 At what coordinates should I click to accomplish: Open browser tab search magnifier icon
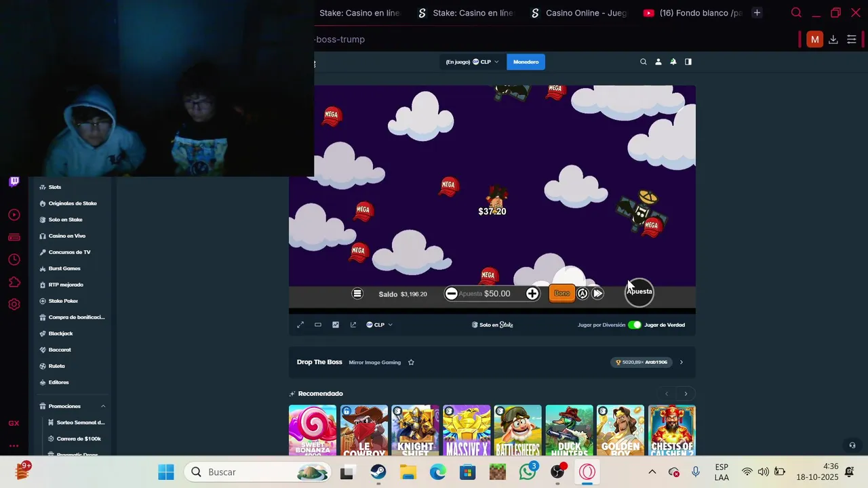[796, 13]
